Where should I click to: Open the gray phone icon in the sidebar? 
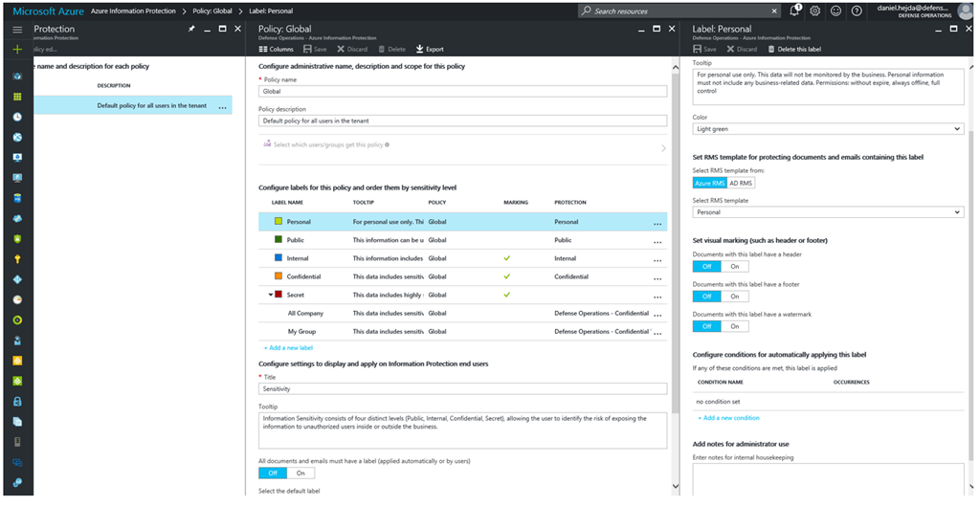click(17, 442)
